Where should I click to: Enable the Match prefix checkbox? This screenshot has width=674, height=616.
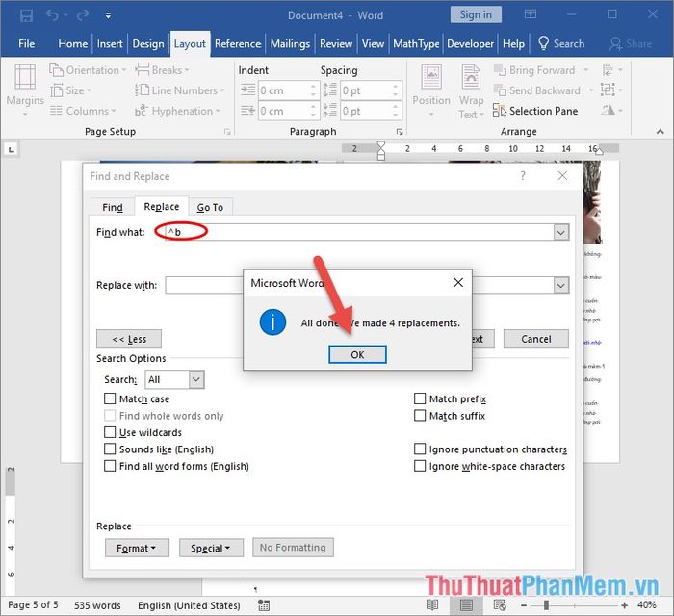(420, 398)
